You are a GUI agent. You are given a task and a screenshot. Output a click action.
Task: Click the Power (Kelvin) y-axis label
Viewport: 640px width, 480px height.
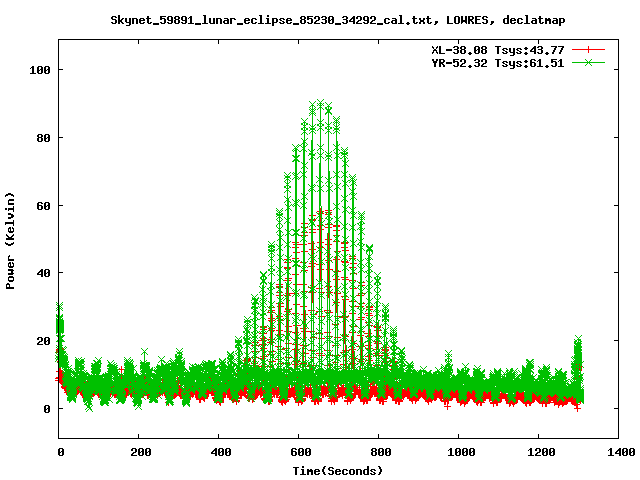point(10,240)
